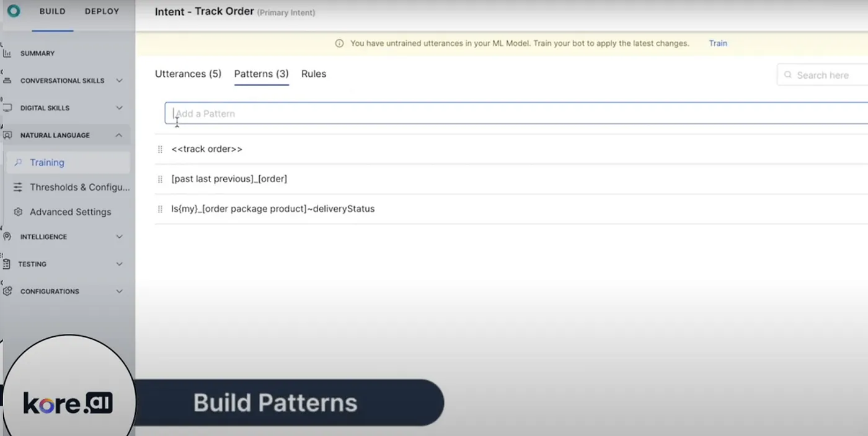Expand the Intelligence section chevron
The width and height of the screenshot is (868, 436).
[119, 237]
